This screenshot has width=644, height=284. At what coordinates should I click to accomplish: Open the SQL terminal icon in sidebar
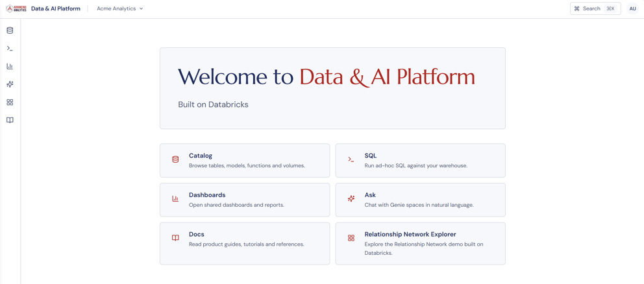(x=10, y=49)
